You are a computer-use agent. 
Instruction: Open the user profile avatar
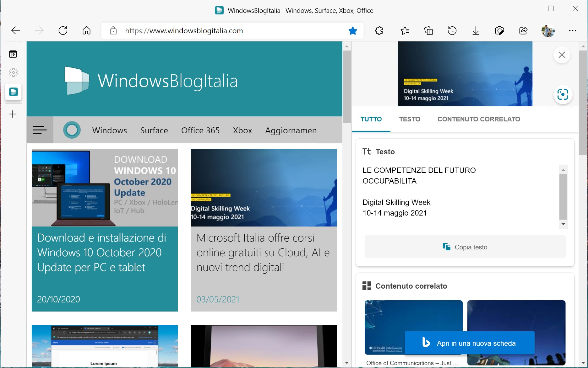(548, 31)
